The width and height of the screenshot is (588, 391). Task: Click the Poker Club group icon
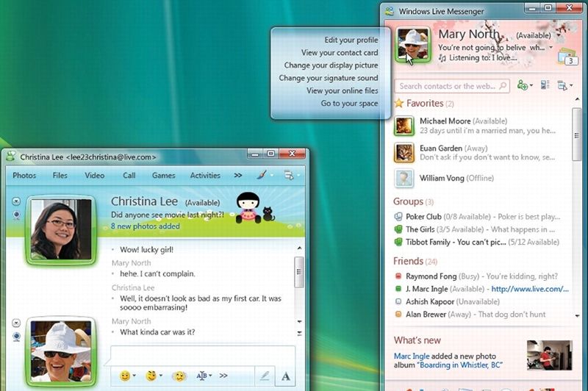[x=398, y=217]
